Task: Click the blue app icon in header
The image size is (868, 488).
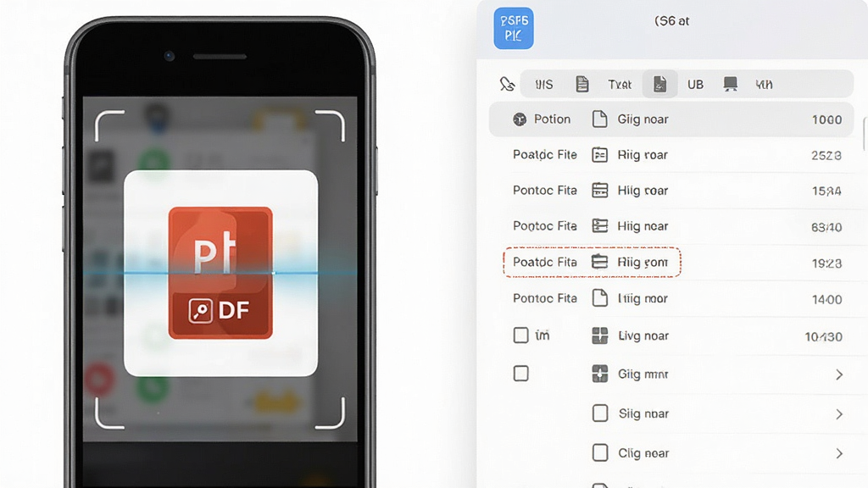Action: 514,28
